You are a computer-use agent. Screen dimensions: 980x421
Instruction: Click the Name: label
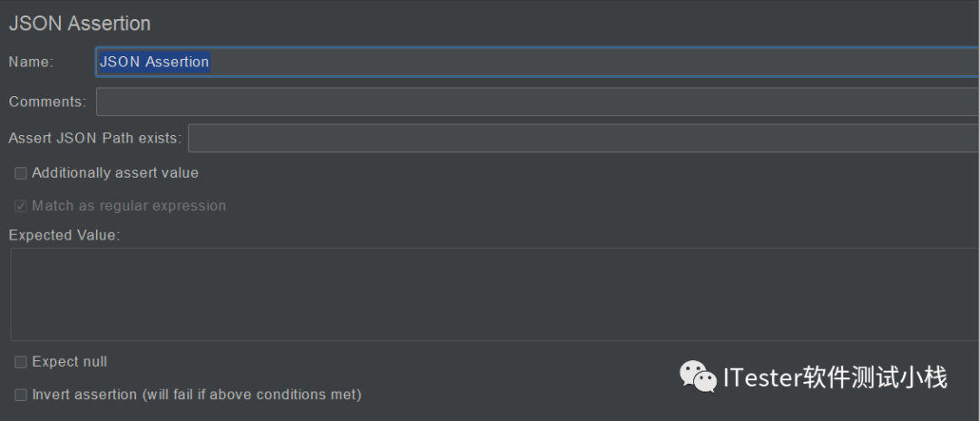click(31, 62)
